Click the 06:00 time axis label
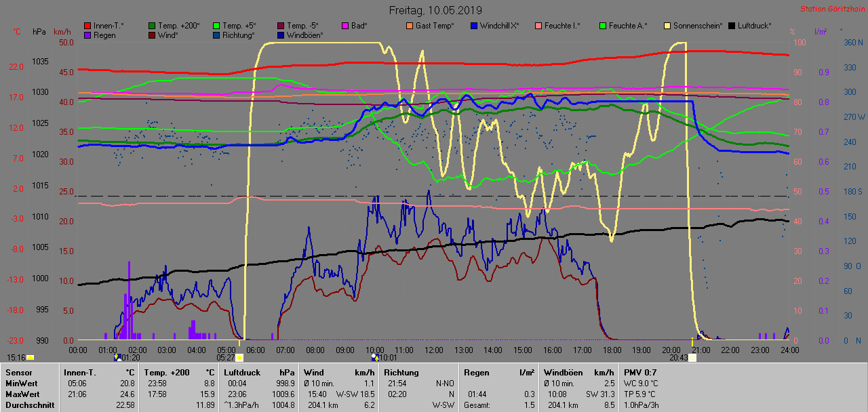 (x=256, y=350)
